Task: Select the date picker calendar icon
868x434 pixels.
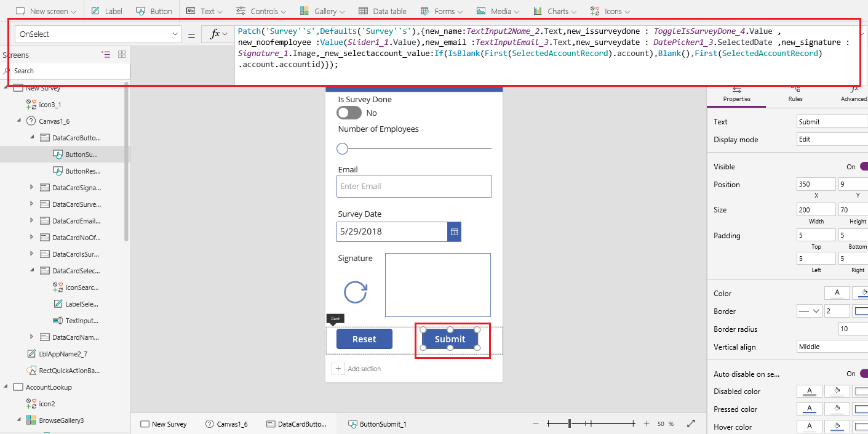Action: click(453, 231)
